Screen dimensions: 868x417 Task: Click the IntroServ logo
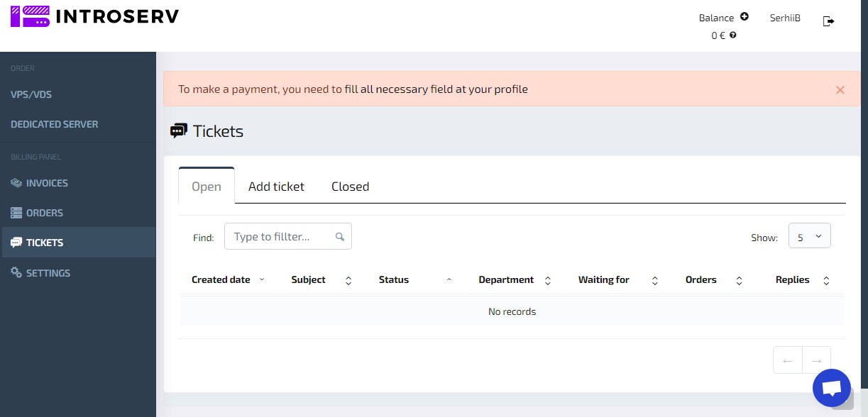point(95,16)
